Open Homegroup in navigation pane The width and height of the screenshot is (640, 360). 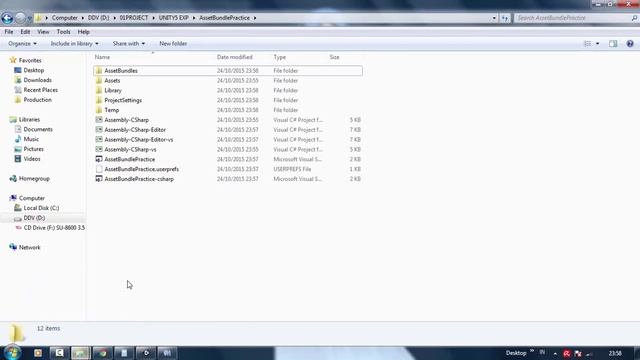(x=34, y=179)
